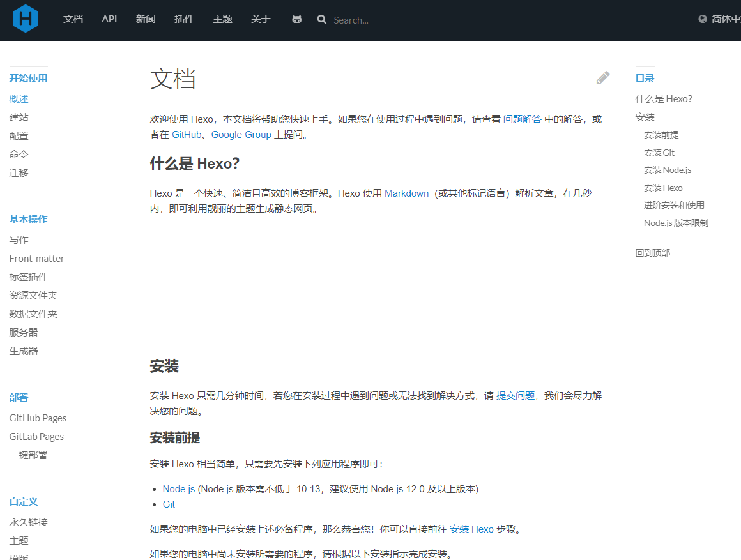The height and width of the screenshot is (560, 741).
Task: Jump to 安装 Git in table of contents
Action: (659, 153)
